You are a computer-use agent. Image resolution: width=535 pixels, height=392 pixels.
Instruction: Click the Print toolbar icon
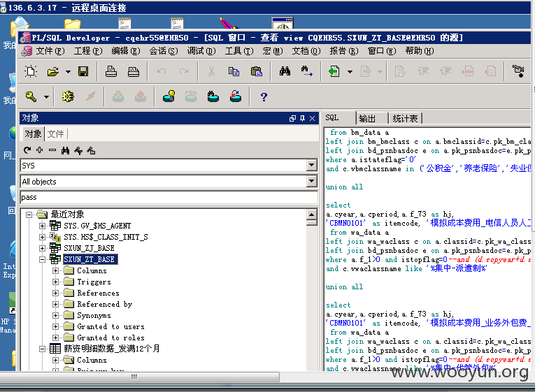pos(111,71)
